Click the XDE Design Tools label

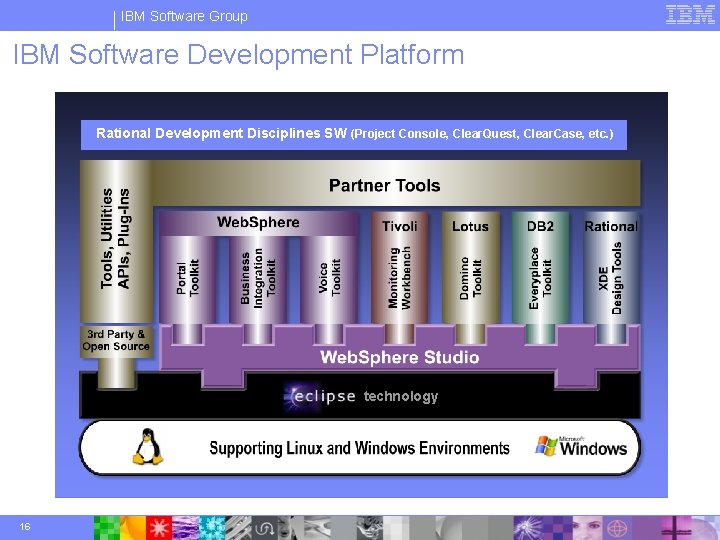tap(611, 278)
